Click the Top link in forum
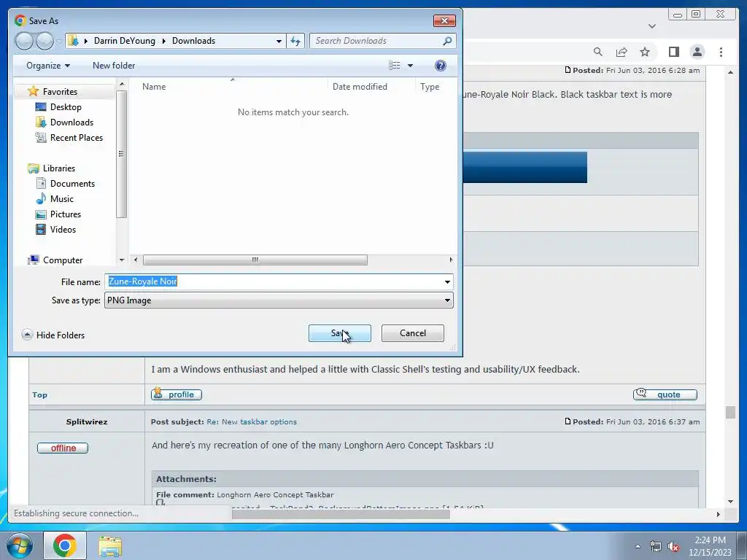 (x=39, y=394)
